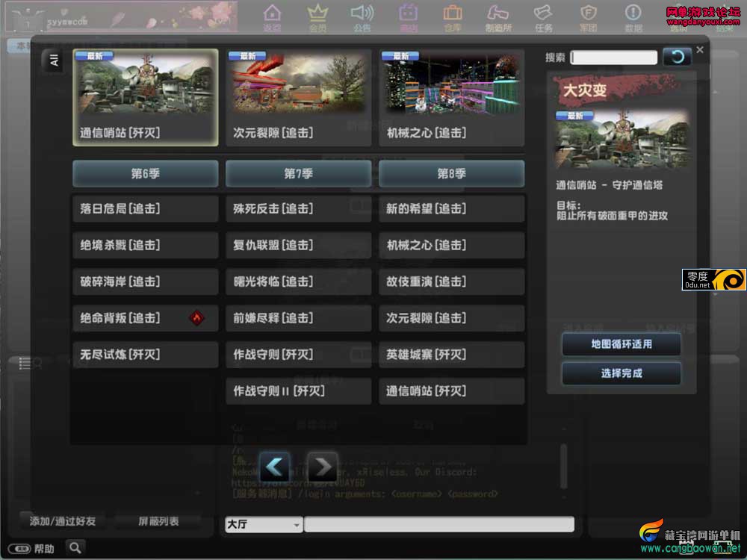Select the featured 通信哨站[歼灭] map thumbnail

146,97
